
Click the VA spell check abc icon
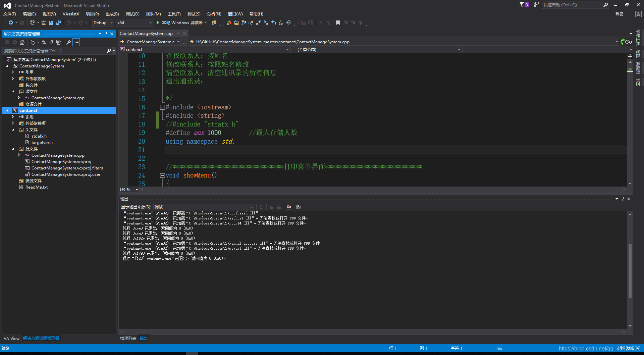(x=281, y=23)
